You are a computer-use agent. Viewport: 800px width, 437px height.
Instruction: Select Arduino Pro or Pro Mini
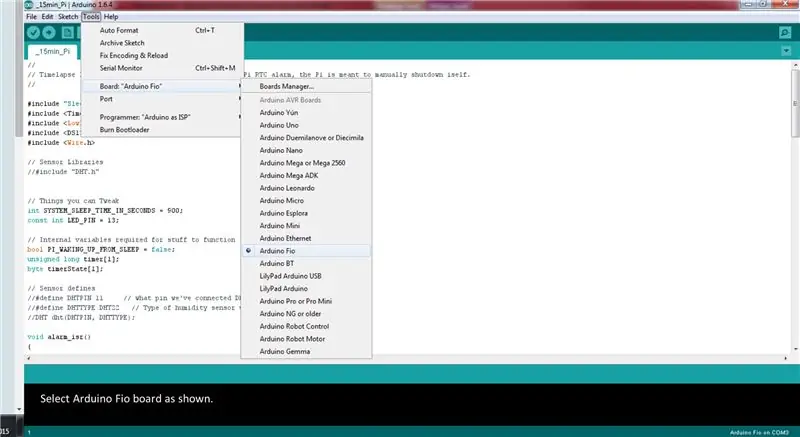(x=306, y=301)
